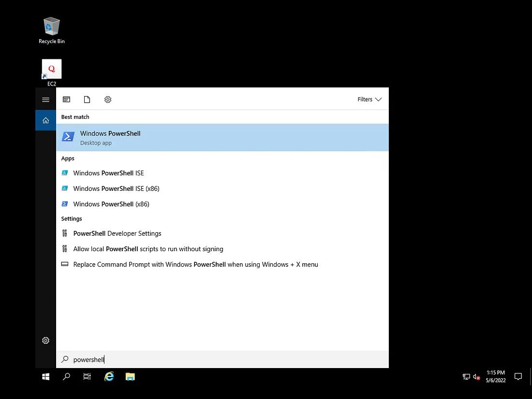Click the network icon in system tray
Screen dimensions: 532x399
pos(466,377)
